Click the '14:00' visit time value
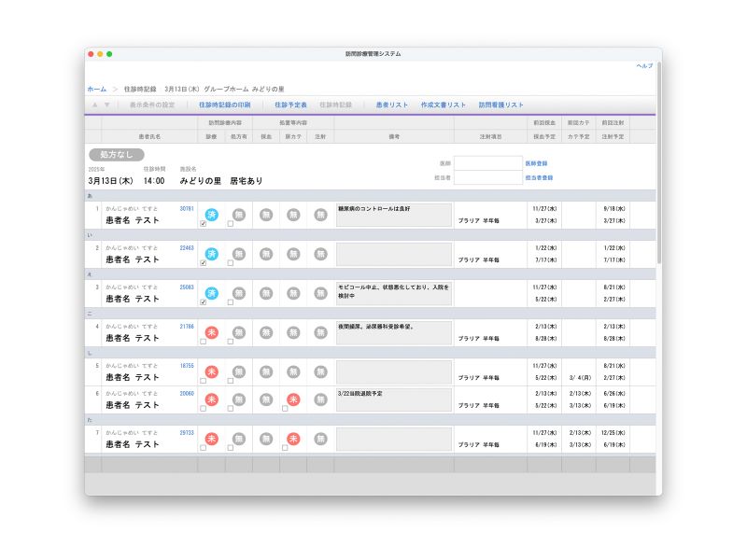 coord(154,181)
